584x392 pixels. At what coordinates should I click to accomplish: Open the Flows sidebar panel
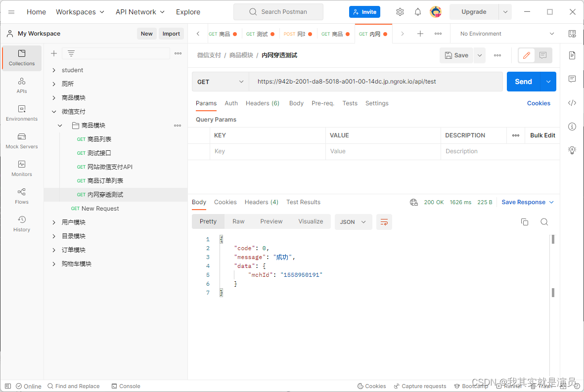tap(22, 196)
